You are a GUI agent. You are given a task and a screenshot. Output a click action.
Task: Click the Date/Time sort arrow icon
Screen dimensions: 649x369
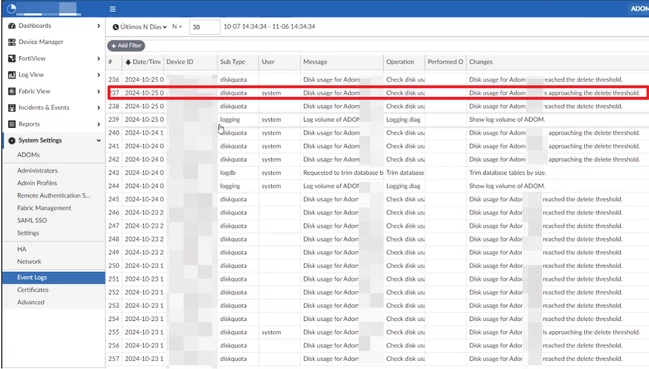coord(128,62)
